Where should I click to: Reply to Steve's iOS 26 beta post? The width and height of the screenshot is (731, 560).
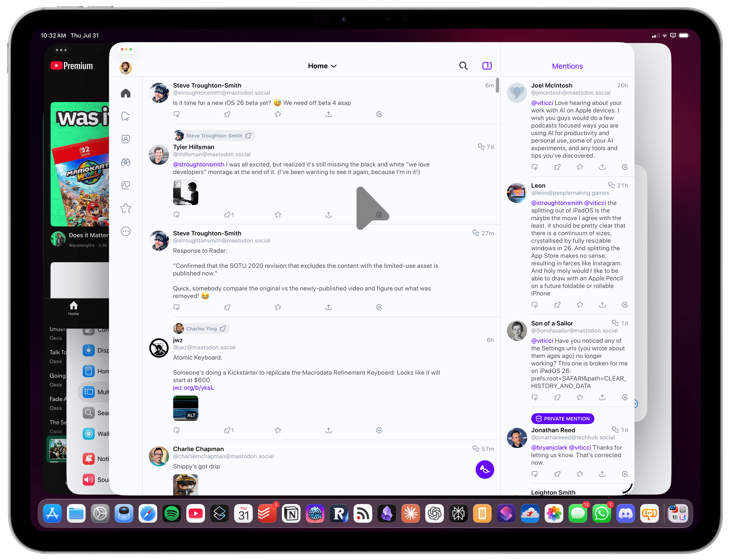coord(176,114)
